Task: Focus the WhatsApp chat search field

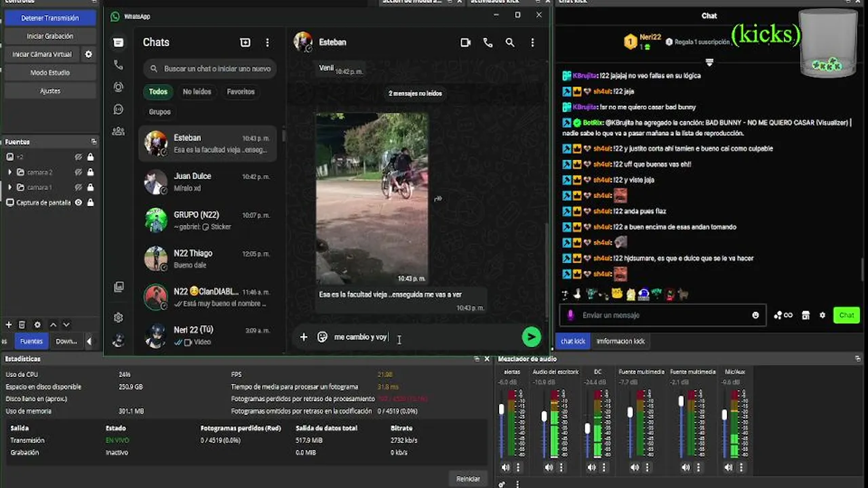Action: click(x=210, y=68)
